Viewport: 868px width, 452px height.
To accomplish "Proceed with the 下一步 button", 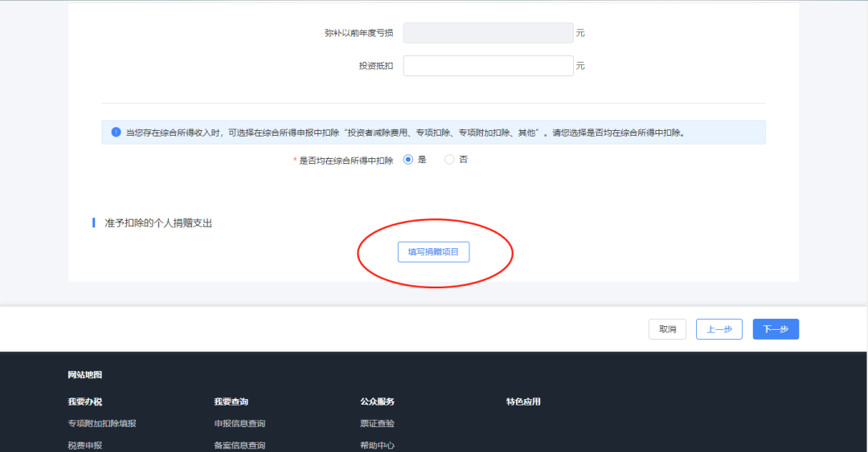I will (776, 329).
